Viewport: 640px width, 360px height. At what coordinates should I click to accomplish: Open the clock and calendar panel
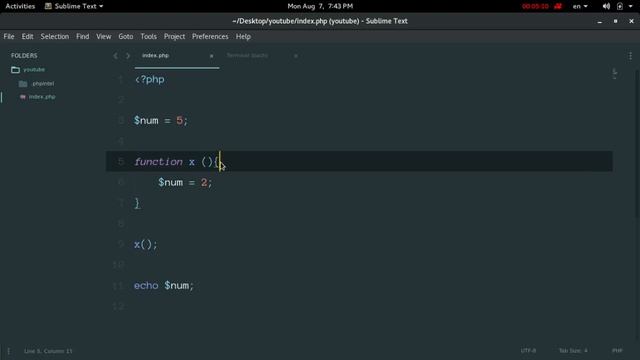320,6
